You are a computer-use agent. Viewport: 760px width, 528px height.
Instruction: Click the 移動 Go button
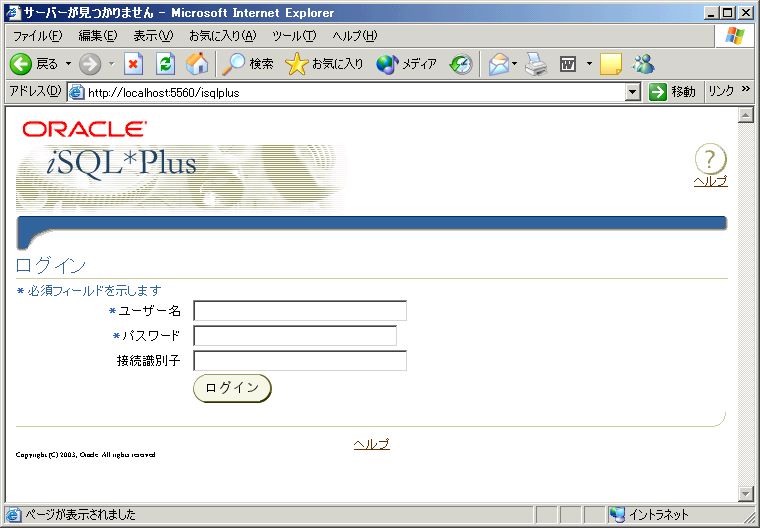click(x=672, y=92)
